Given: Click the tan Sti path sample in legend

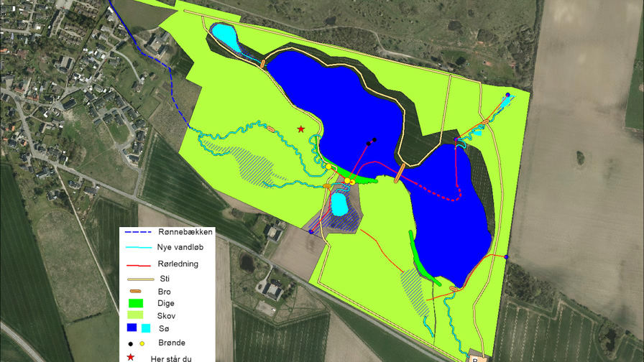Looking at the screenshot, I should point(139,279).
